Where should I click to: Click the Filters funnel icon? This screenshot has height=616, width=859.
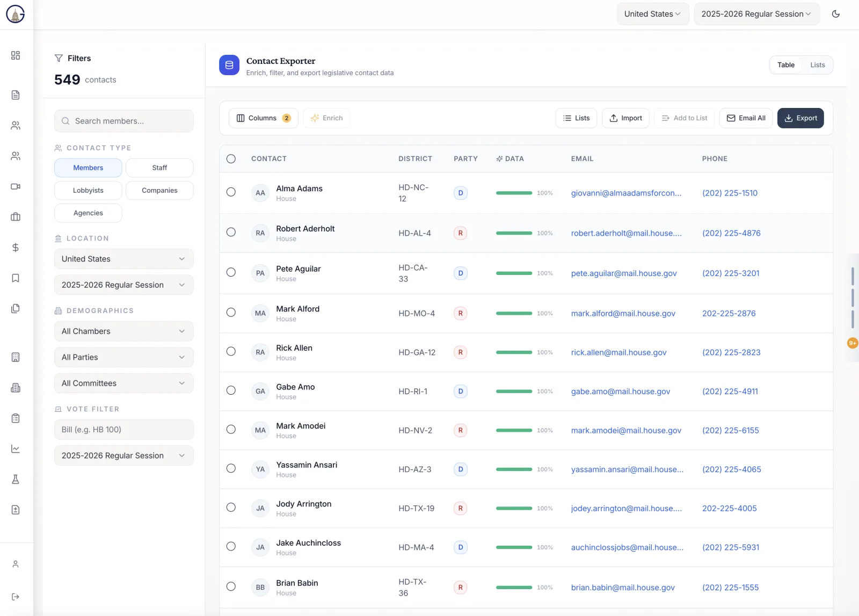point(59,58)
